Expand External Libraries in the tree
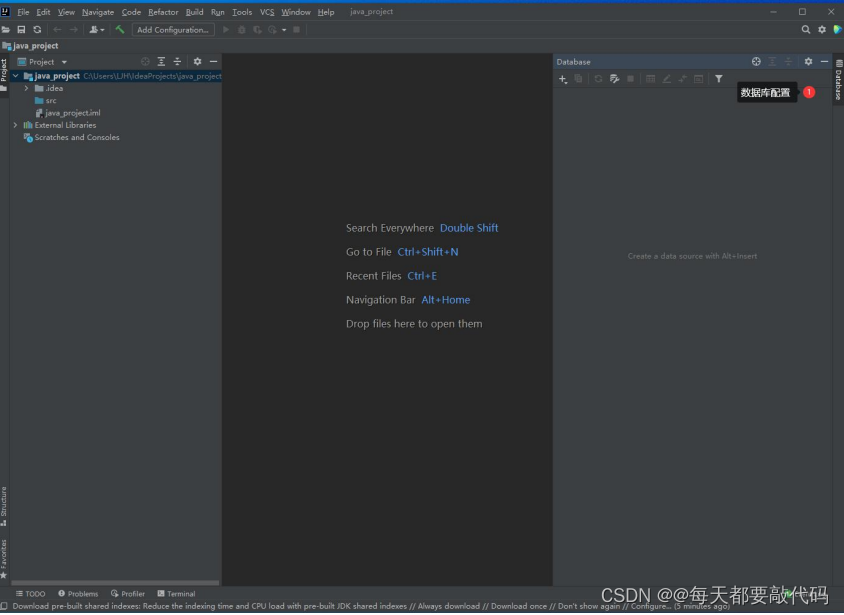This screenshot has height=615, width=844. 15,125
